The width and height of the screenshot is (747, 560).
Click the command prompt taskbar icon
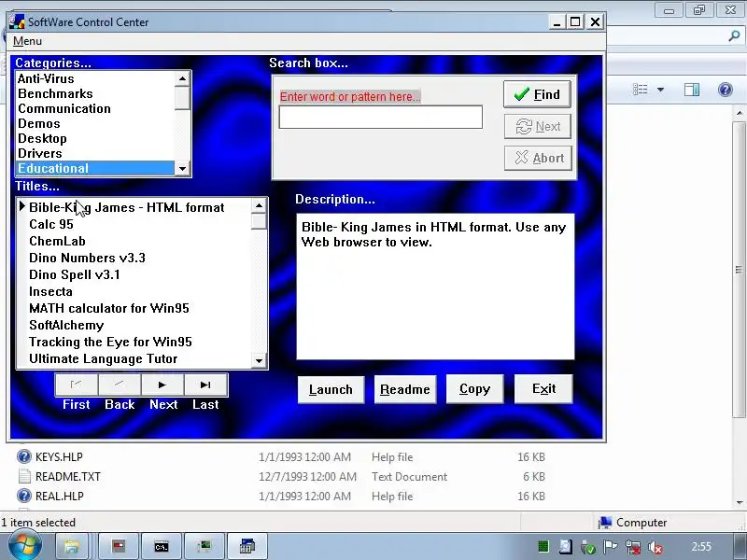pyautogui.click(x=162, y=546)
